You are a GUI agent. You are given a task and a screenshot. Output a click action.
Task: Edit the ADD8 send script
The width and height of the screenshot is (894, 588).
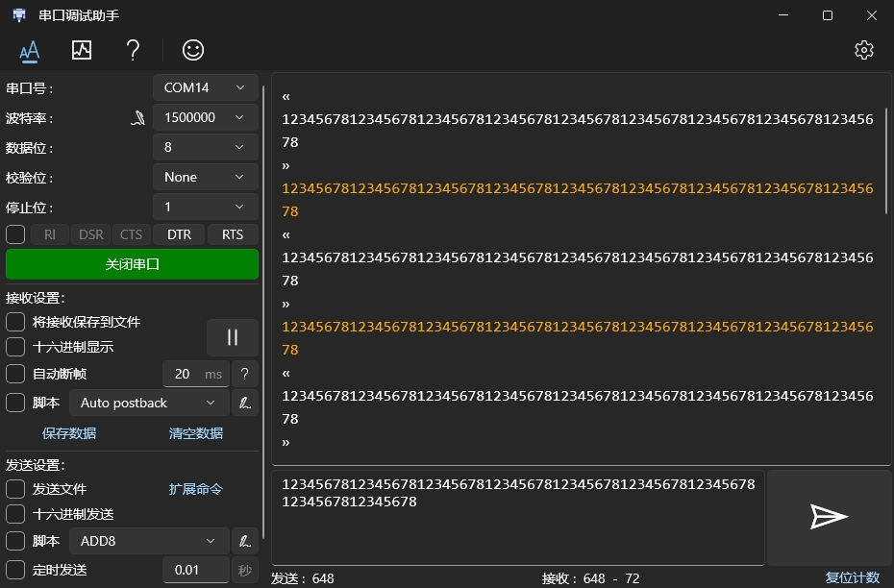pyautogui.click(x=244, y=541)
